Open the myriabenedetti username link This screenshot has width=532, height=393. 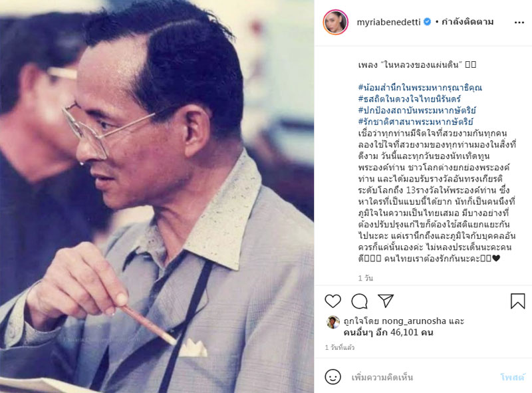388,23
